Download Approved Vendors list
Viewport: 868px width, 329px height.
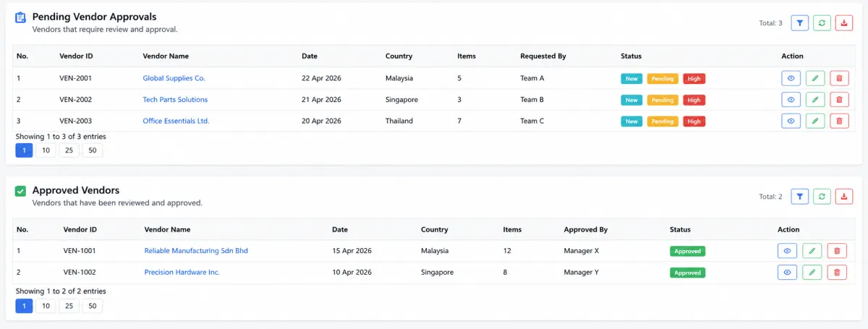coord(843,196)
